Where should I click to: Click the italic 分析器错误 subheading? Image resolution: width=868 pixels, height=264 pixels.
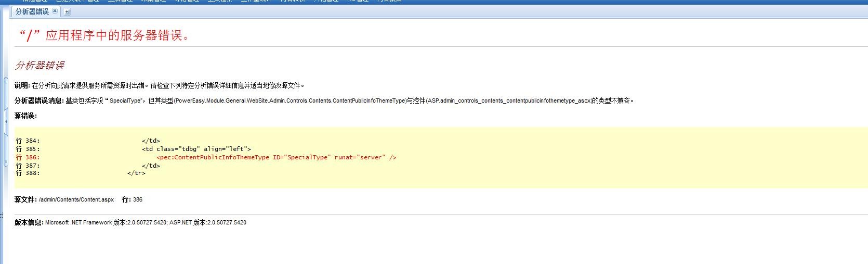point(40,66)
